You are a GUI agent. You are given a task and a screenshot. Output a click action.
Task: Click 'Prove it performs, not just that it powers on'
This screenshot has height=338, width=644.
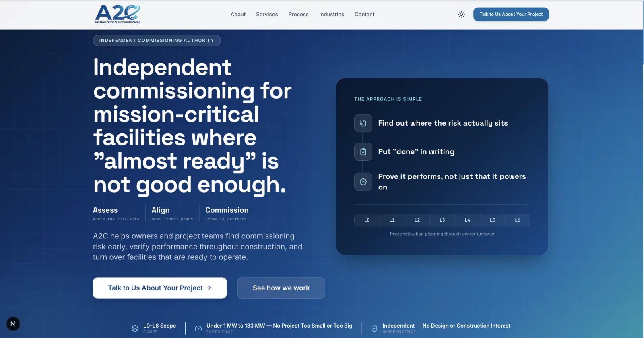452,182
